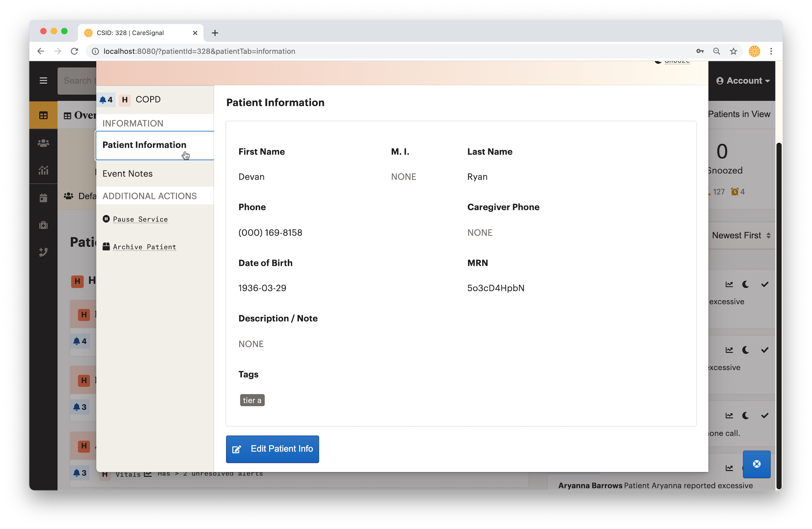This screenshot has width=812, height=529.
Task: Open the CareSignal extension icon in toolbar
Action: point(754,51)
